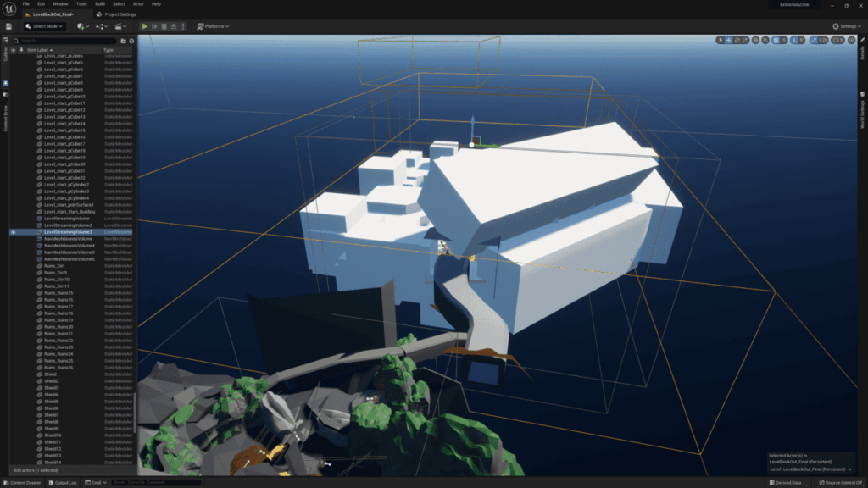
Task: Toggle visibility of selected LevelStreamingVolume3
Action: (x=13, y=232)
